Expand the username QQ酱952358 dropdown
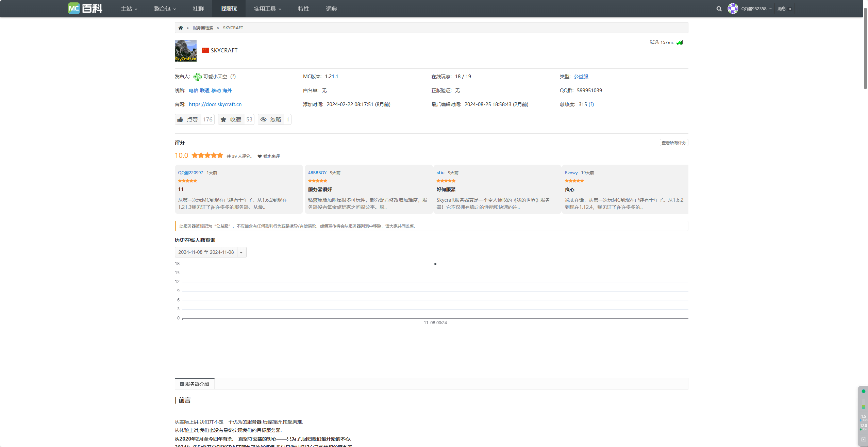Screen dimensions: 868x447 [x=756, y=9]
